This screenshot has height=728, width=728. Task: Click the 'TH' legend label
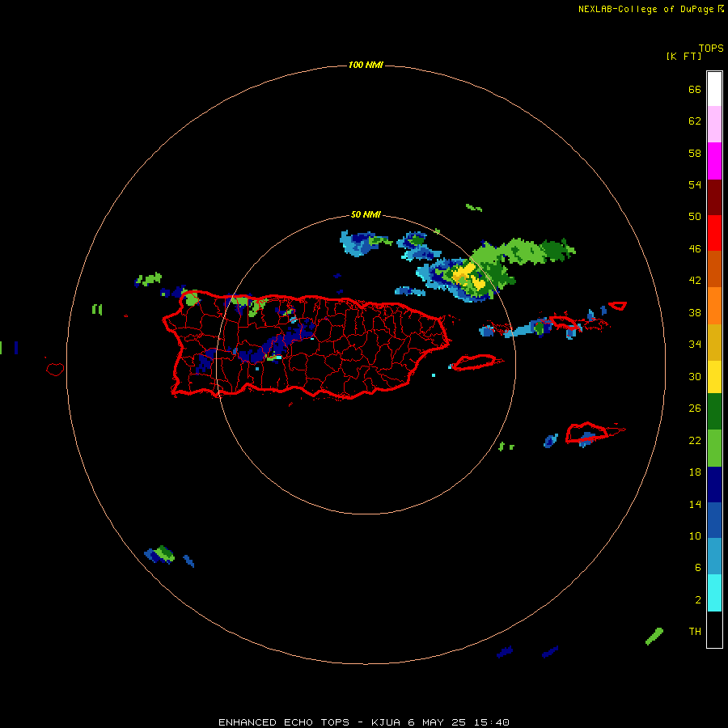695,631
